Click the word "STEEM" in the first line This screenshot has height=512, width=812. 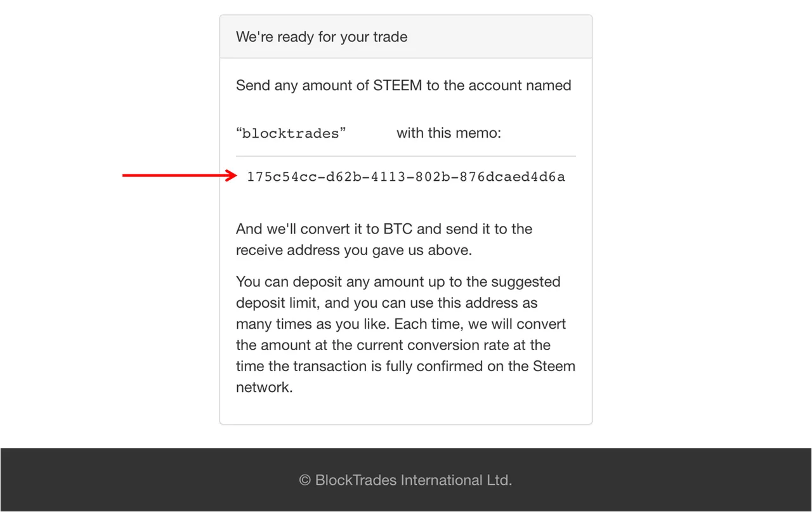[x=397, y=86]
